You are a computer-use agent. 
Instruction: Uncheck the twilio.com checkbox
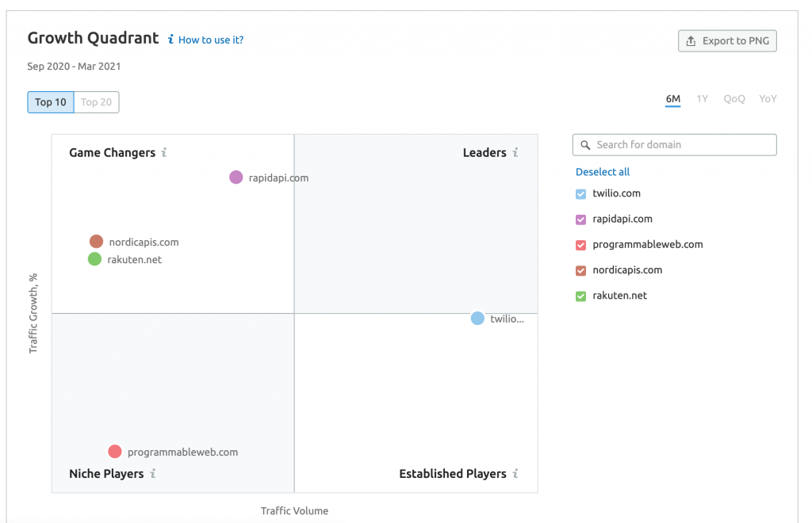581,194
